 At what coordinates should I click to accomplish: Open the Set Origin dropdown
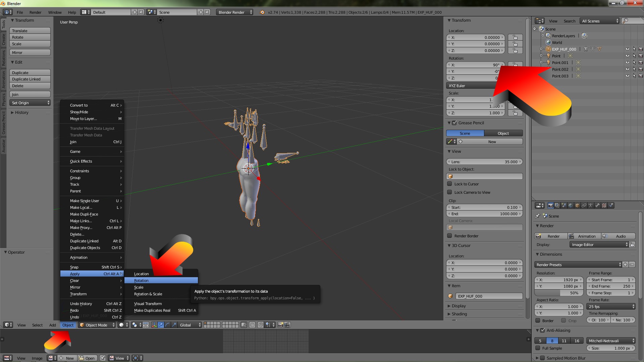click(30, 103)
